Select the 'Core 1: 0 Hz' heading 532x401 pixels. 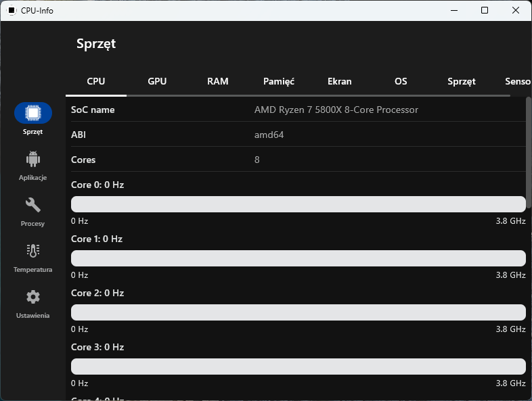(97, 239)
